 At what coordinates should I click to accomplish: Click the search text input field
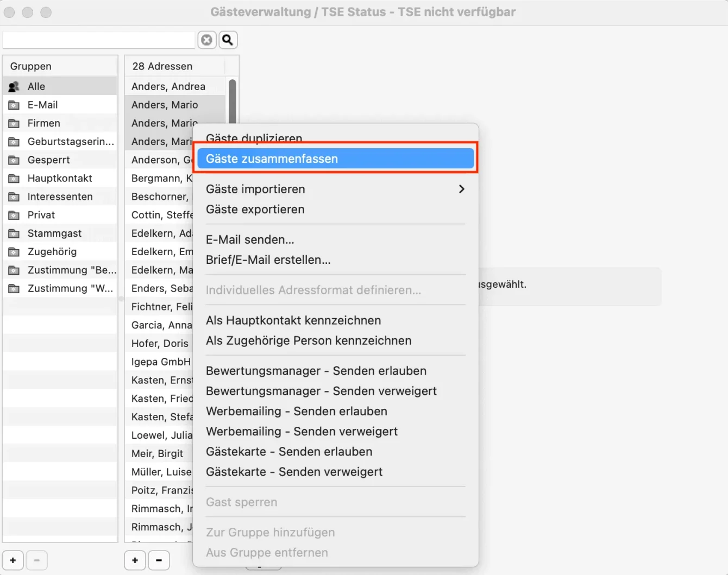[x=98, y=40]
